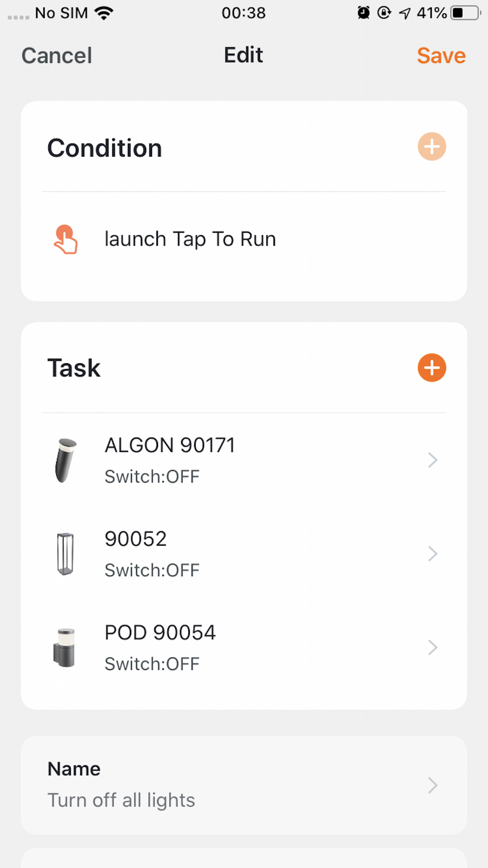Viewport: 488px width, 868px height.
Task: Tap the alarm clock status icon
Action: pyautogui.click(x=364, y=13)
